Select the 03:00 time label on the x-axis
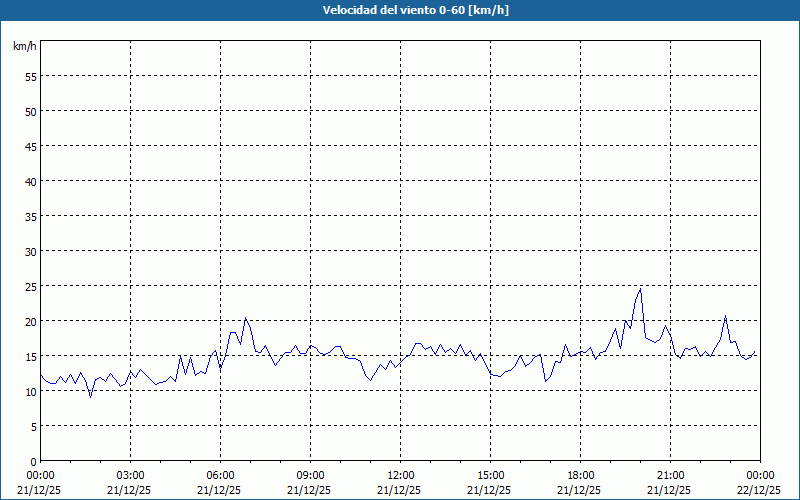This screenshot has height=500, width=800. (130, 475)
